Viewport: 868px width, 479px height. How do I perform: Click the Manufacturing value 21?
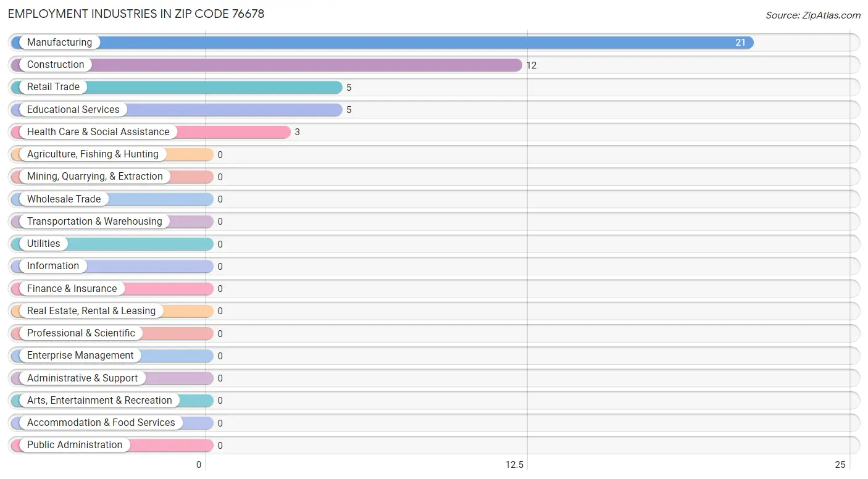coord(740,43)
